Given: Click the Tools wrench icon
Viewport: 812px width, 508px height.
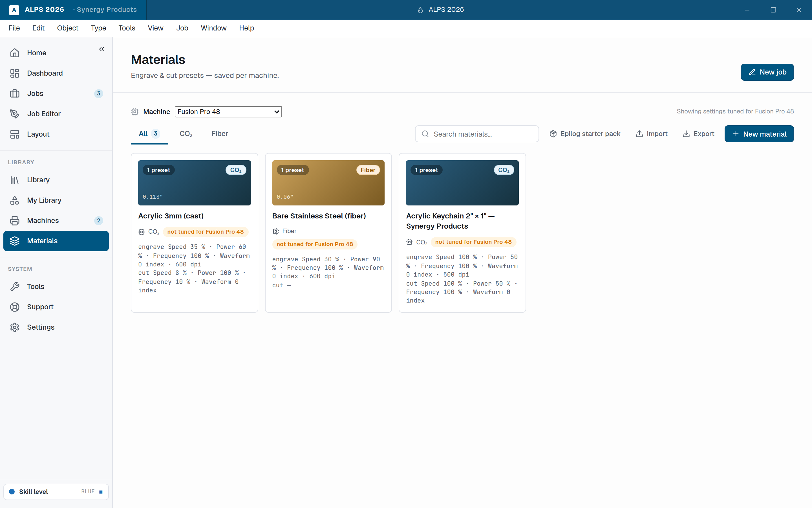Looking at the screenshot, I should [14, 286].
